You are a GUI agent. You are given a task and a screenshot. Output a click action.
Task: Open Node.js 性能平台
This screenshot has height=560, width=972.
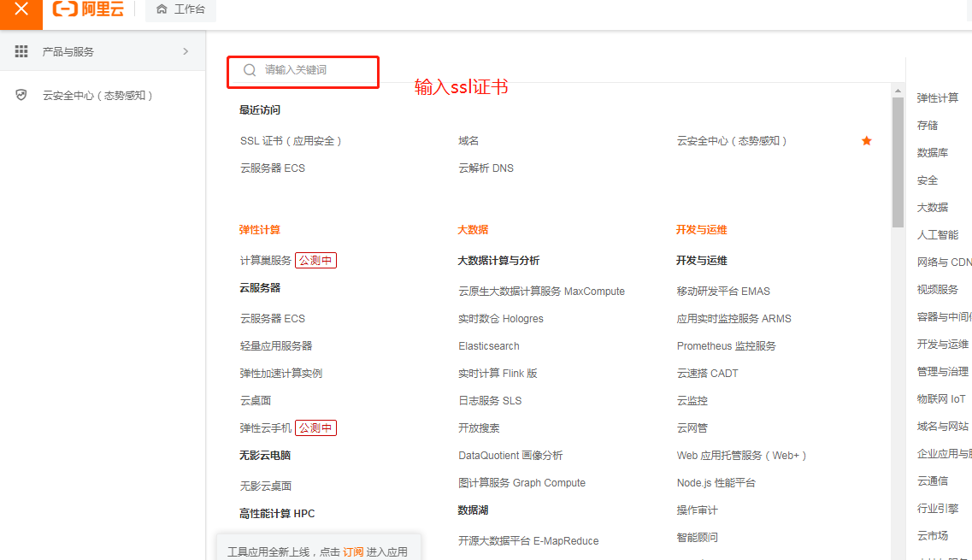click(x=716, y=482)
